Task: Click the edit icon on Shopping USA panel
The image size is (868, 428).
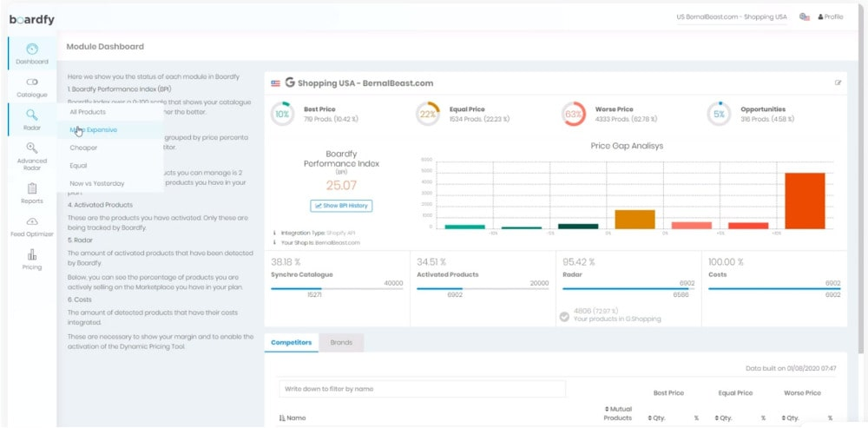Action: click(x=838, y=83)
